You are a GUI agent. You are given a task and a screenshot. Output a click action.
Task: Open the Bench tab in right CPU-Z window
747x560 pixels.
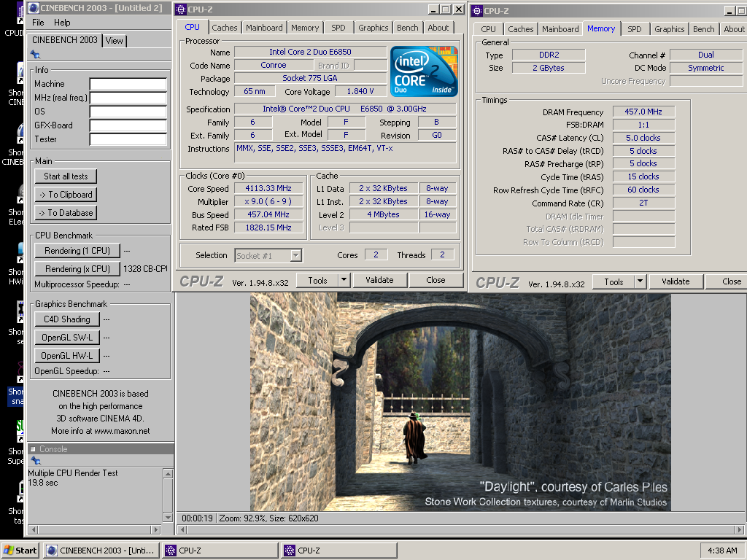704,29
